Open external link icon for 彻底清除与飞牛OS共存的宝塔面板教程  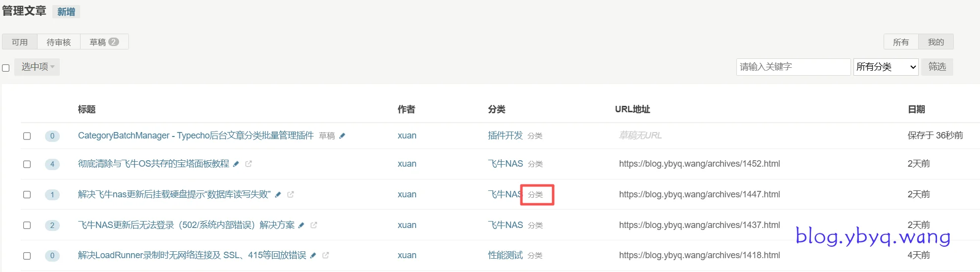(249, 164)
